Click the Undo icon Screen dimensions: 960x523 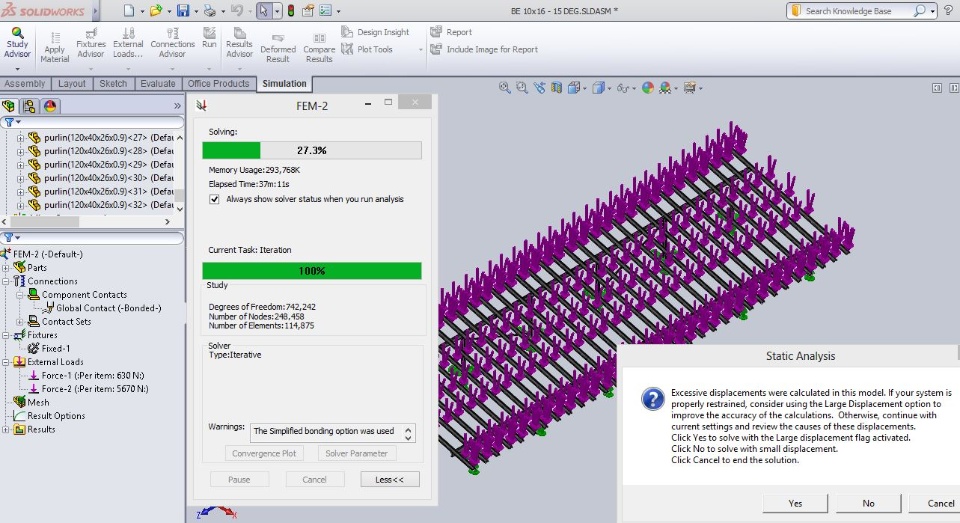(236, 10)
